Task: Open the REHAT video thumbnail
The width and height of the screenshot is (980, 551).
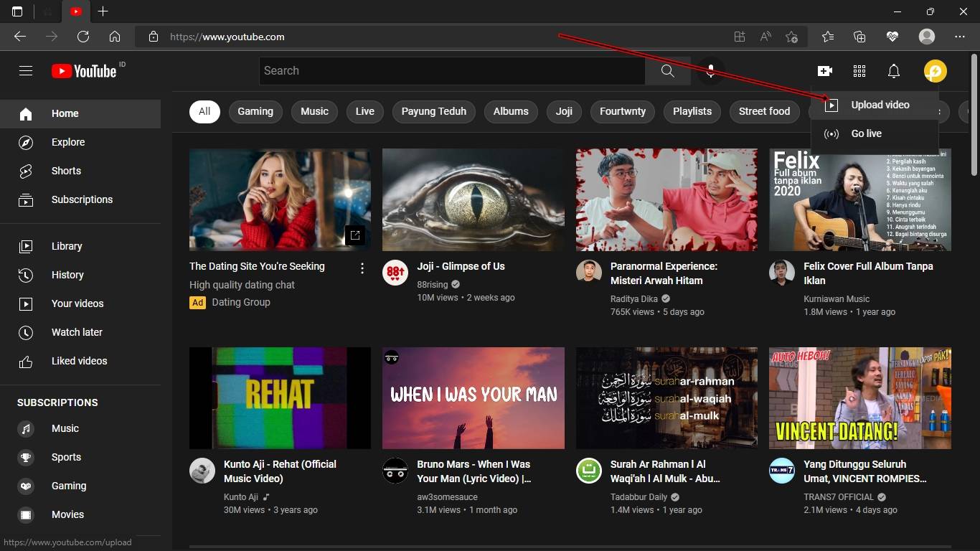Action: [x=280, y=398]
